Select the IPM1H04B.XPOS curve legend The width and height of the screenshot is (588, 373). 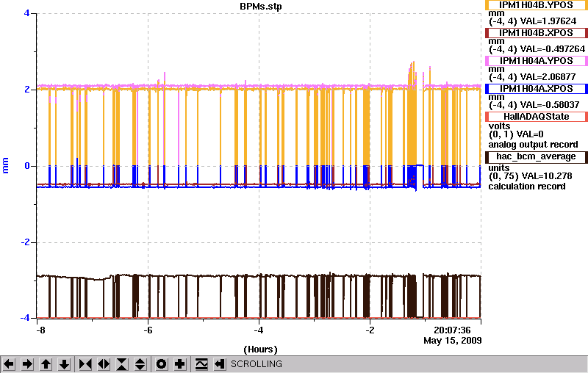pyautogui.click(x=537, y=33)
